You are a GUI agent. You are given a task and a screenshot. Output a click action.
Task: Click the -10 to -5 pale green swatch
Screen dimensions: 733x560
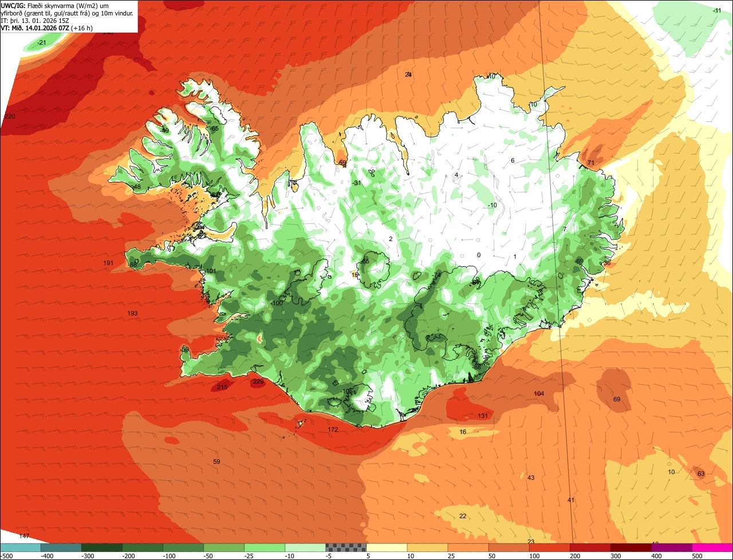pyautogui.click(x=305, y=547)
